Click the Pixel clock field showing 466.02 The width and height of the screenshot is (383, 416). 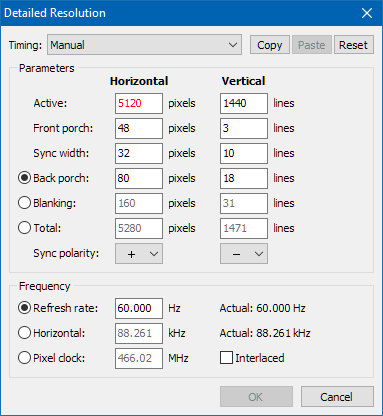click(139, 358)
